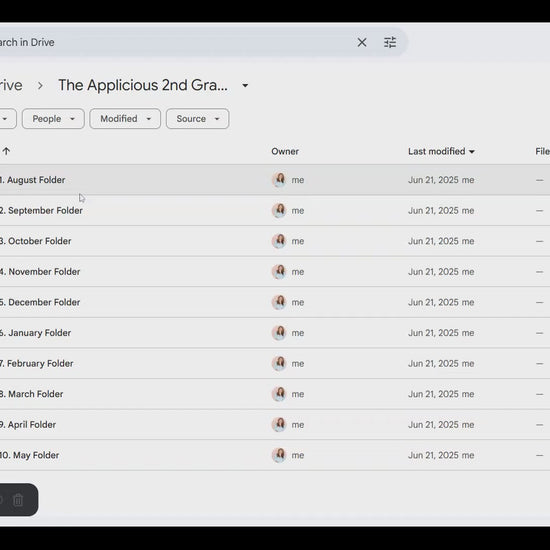Expand the Source filter dropdown
550x550 pixels.
click(197, 119)
